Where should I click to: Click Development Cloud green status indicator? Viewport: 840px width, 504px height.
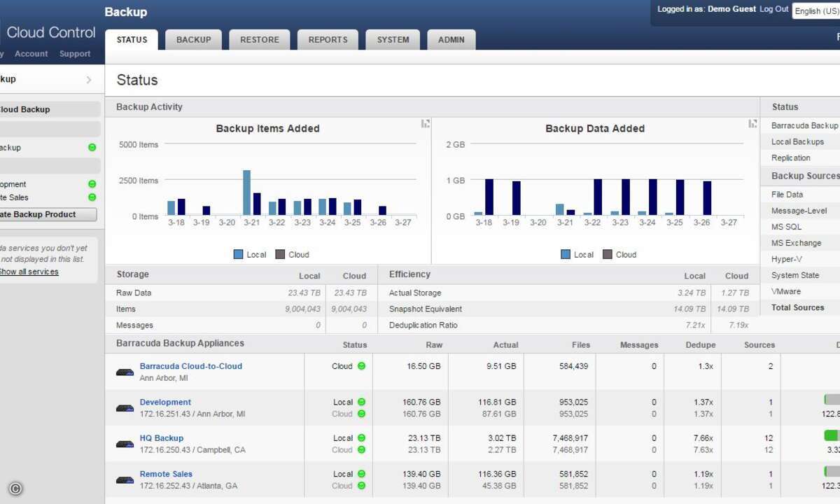361,414
